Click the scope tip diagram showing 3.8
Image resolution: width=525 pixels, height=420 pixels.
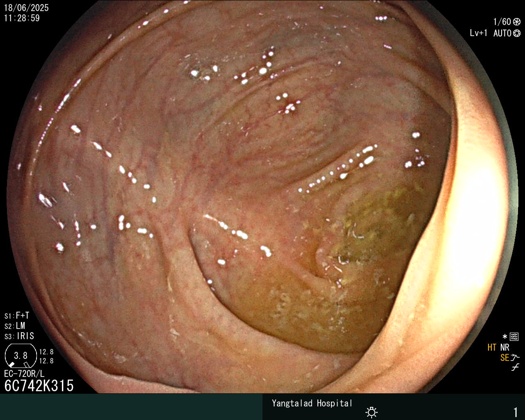click(x=21, y=356)
